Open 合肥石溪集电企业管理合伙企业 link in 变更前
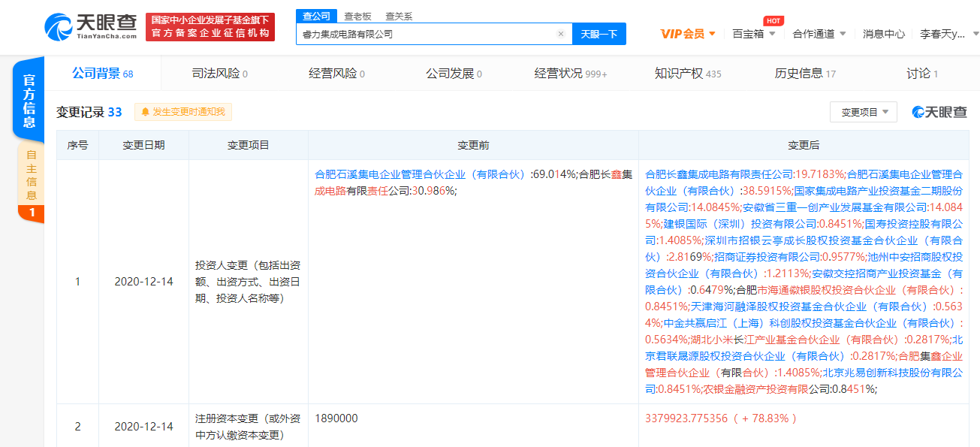The height and width of the screenshot is (447, 980). tap(421, 174)
